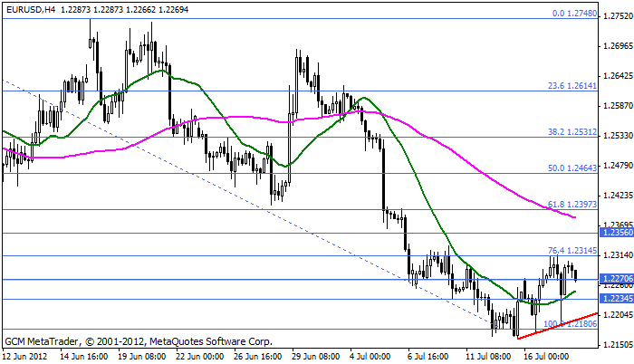Screen dimensions: 634x364
Task: Click the 1.25870 price axis value
Action: [x=617, y=106]
